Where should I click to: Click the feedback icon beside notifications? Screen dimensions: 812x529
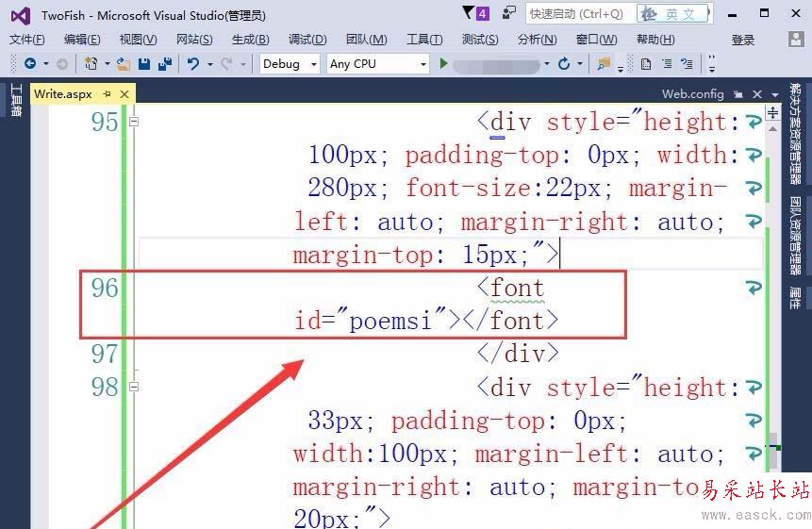point(509,12)
